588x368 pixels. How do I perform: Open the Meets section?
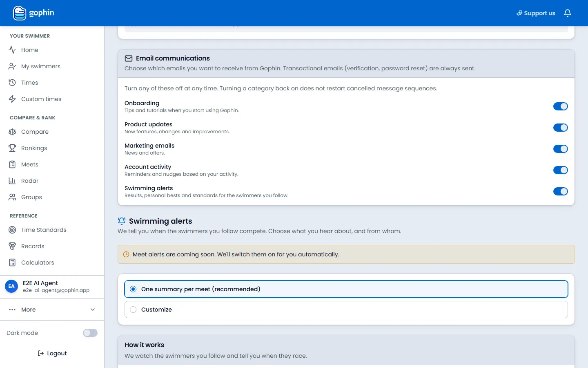(29, 164)
